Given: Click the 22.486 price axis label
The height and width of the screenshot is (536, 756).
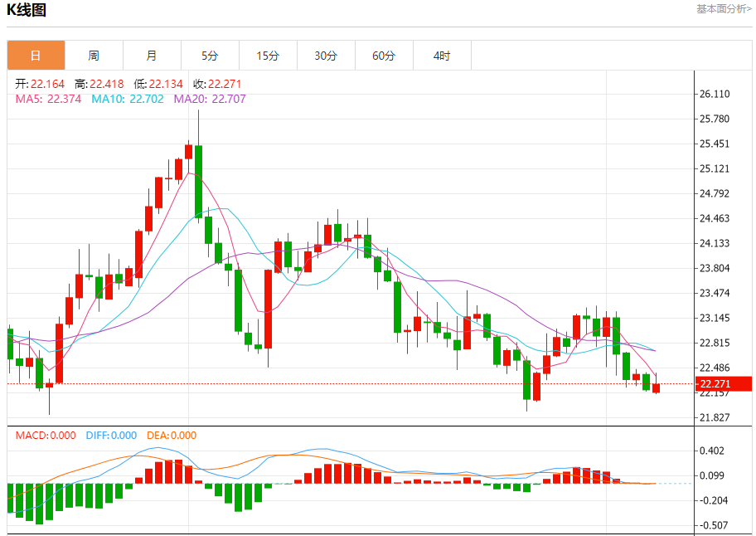Looking at the screenshot, I should (715, 368).
